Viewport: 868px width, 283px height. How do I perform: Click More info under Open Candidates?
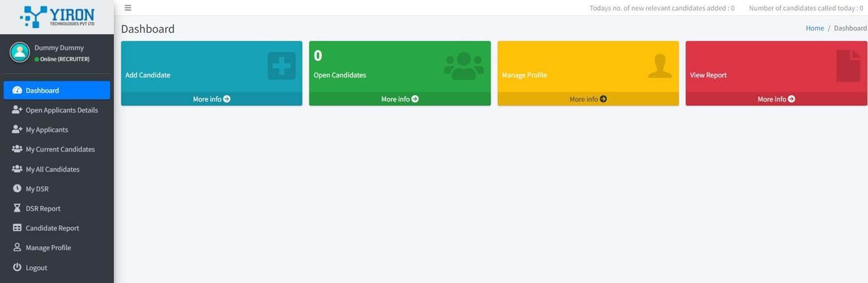pos(400,99)
